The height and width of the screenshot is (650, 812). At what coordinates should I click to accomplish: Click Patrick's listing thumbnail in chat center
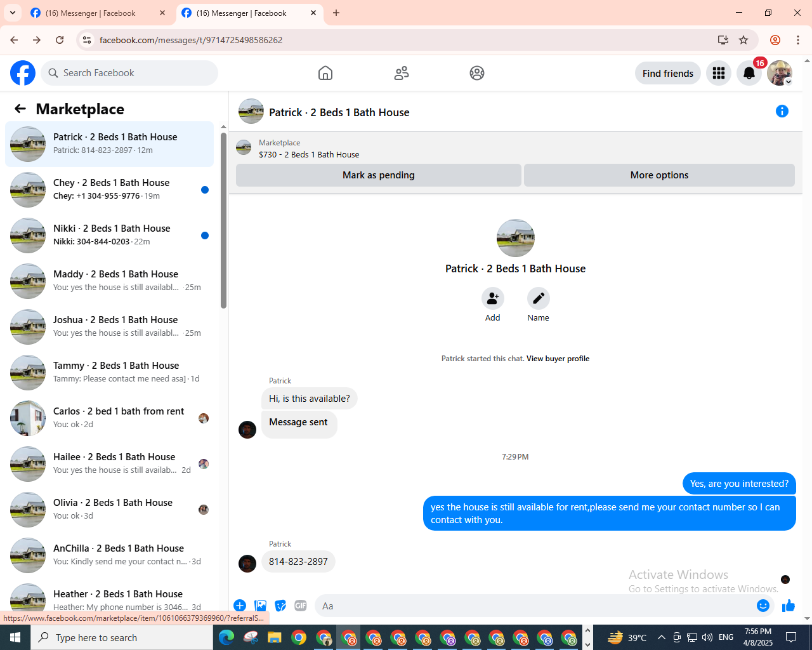(516, 238)
